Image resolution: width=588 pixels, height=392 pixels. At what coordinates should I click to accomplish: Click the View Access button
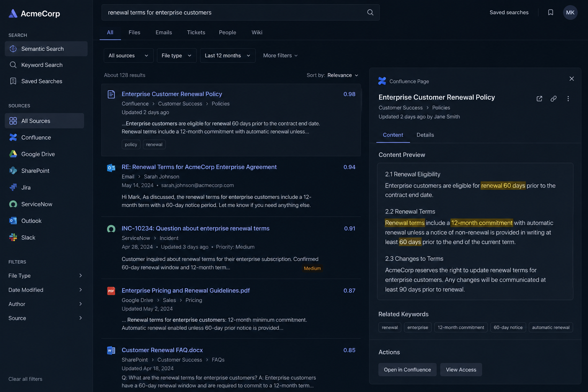[461, 369]
